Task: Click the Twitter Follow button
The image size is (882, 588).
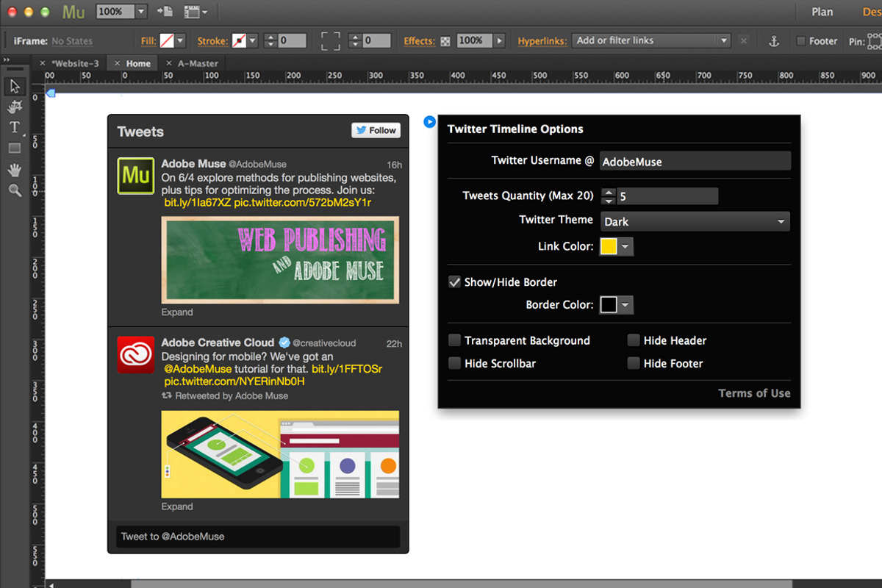Action: [376, 130]
